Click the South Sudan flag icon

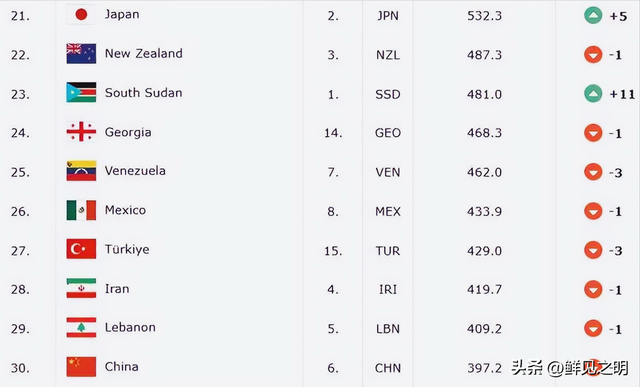pyautogui.click(x=81, y=92)
